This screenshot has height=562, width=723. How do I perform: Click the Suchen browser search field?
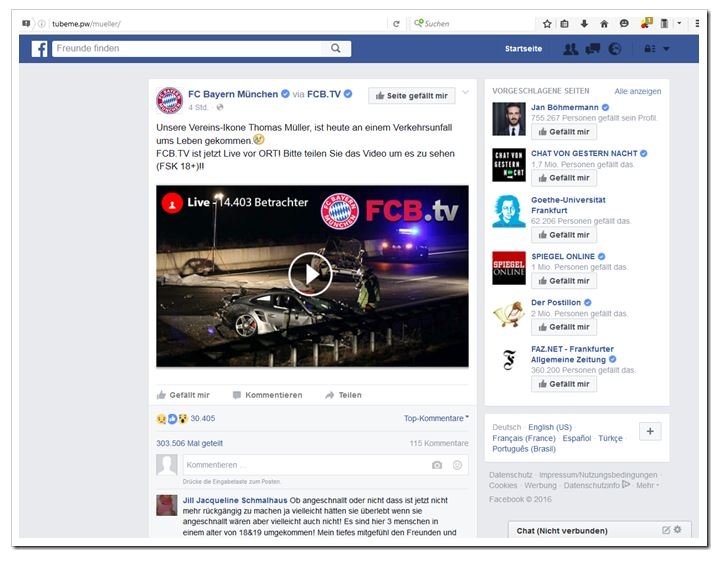coord(471,24)
